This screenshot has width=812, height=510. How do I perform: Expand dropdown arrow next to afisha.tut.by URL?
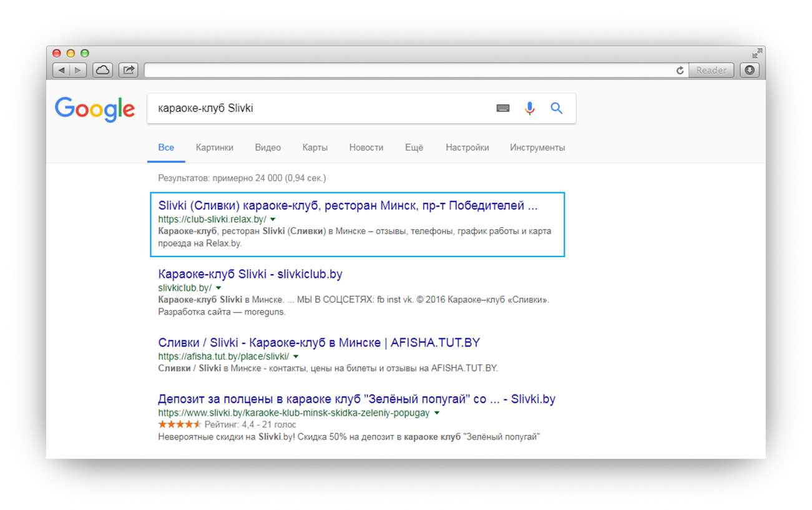pos(296,357)
